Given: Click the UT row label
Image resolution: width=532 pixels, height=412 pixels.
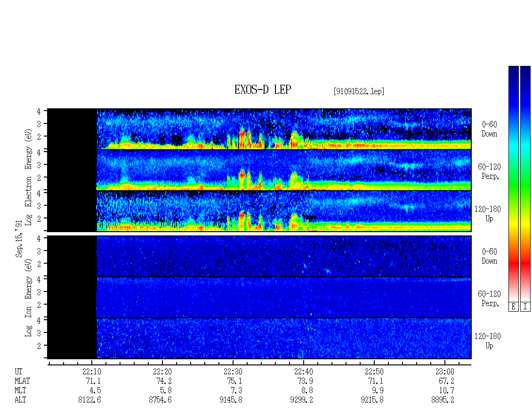Looking at the screenshot, I should (18, 372).
